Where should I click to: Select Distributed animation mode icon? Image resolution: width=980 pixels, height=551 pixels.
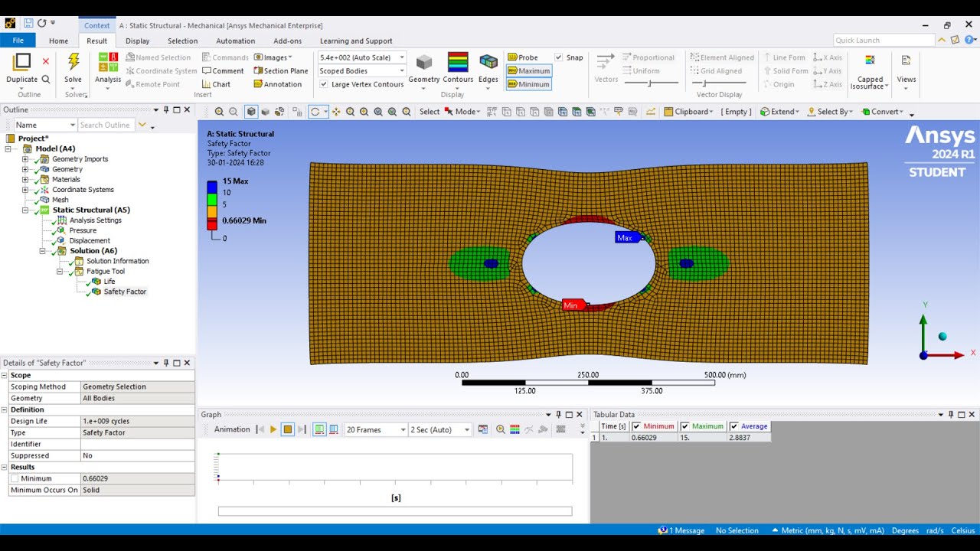pyautogui.click(x=319, y=429)
